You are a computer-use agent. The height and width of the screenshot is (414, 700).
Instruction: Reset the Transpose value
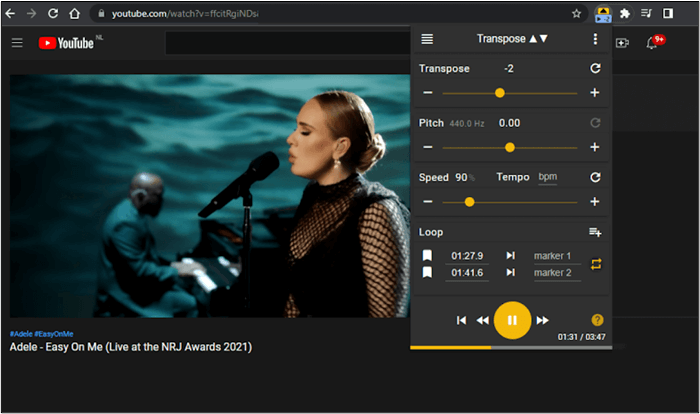coord(595,68)
